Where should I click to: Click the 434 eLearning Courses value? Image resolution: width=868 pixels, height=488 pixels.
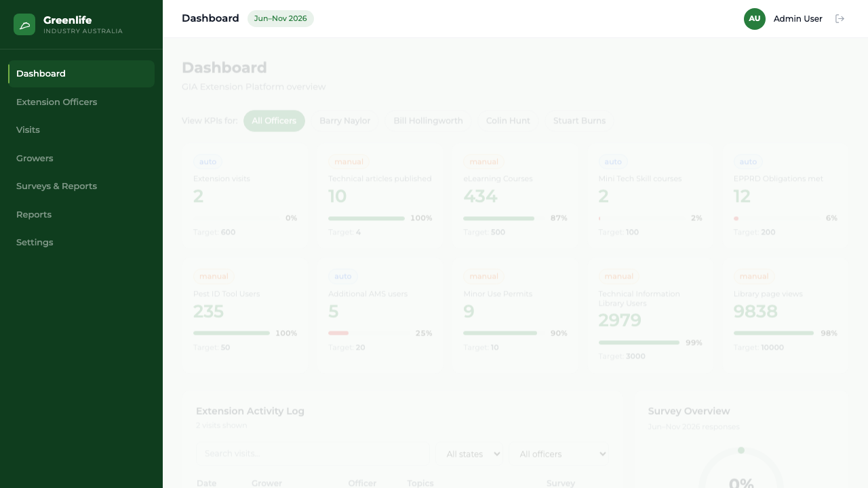click(481, 197)
